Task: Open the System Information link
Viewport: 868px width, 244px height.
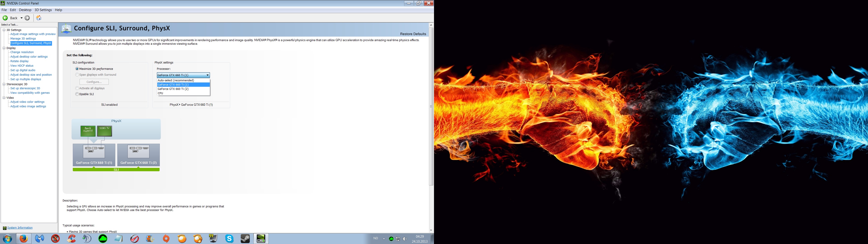Action: (20, 228)
